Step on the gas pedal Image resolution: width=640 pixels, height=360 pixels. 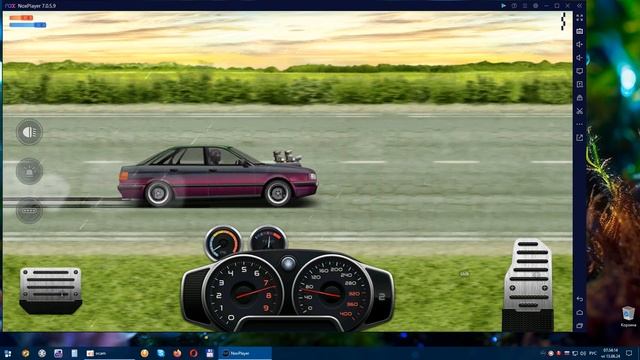(528, 284)
